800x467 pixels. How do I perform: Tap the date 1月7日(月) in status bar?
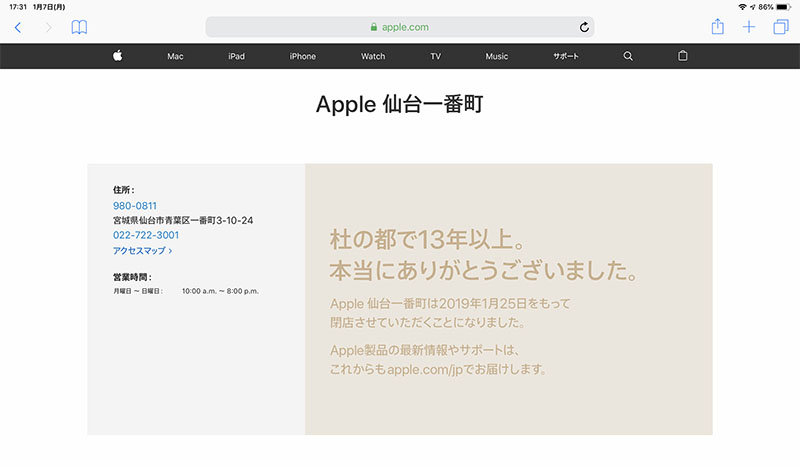(x=49, y=7)
